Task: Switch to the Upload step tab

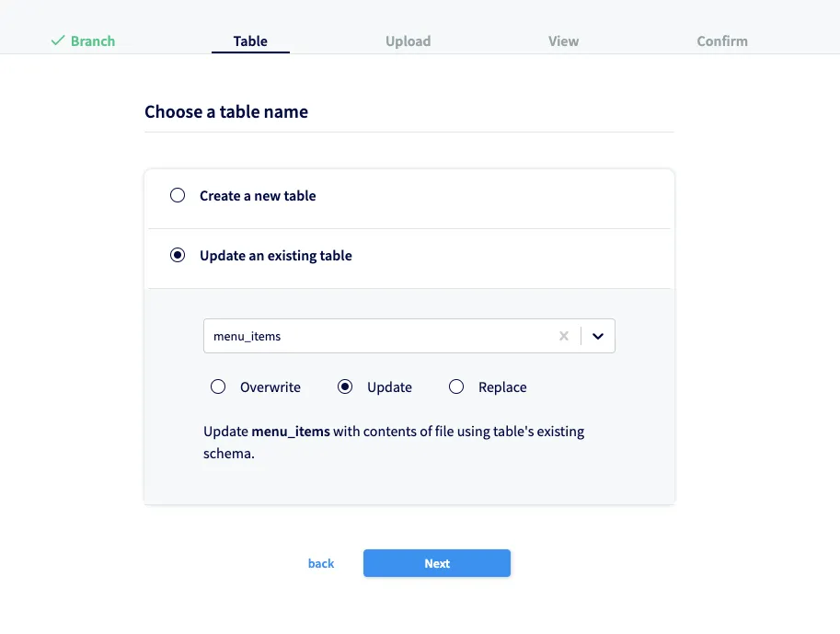Action: [x=408, y=40]
